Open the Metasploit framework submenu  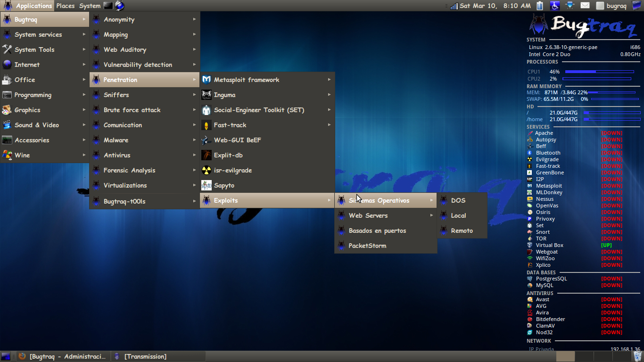pos(267,80)
